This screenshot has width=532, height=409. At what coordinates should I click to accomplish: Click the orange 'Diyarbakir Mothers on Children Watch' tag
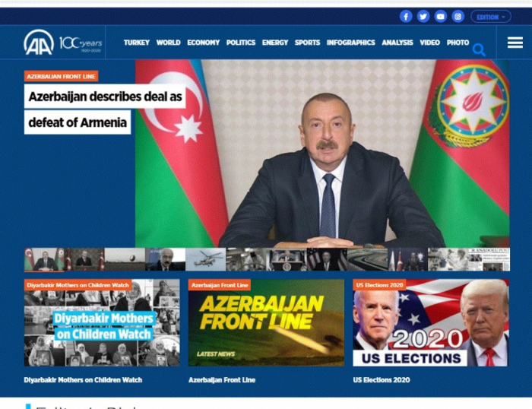coord(78,285)
